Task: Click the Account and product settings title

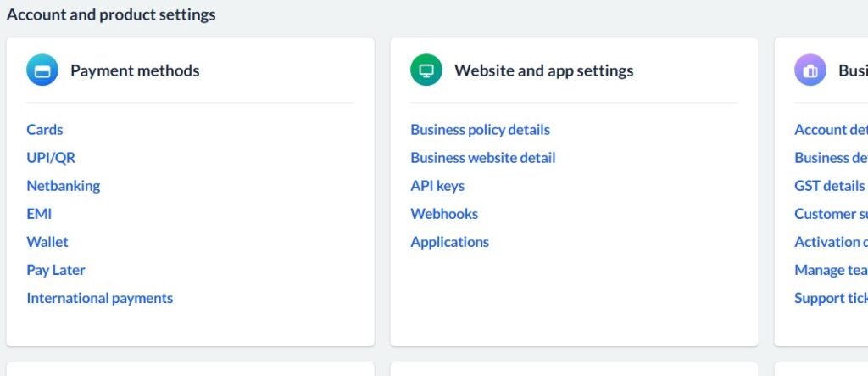Action: pyautogui.click(x=111, y=14)
